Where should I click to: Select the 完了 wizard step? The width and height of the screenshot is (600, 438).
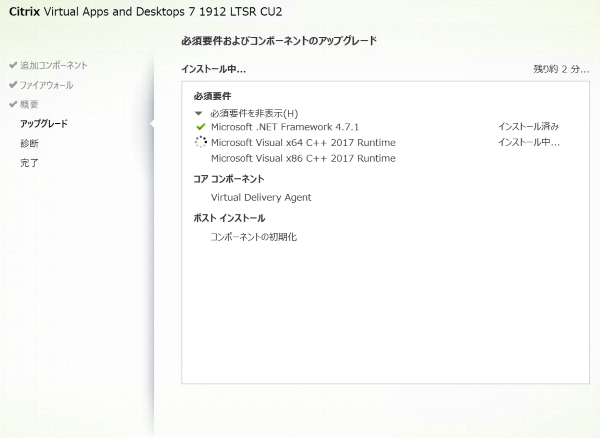click(29, 163)
